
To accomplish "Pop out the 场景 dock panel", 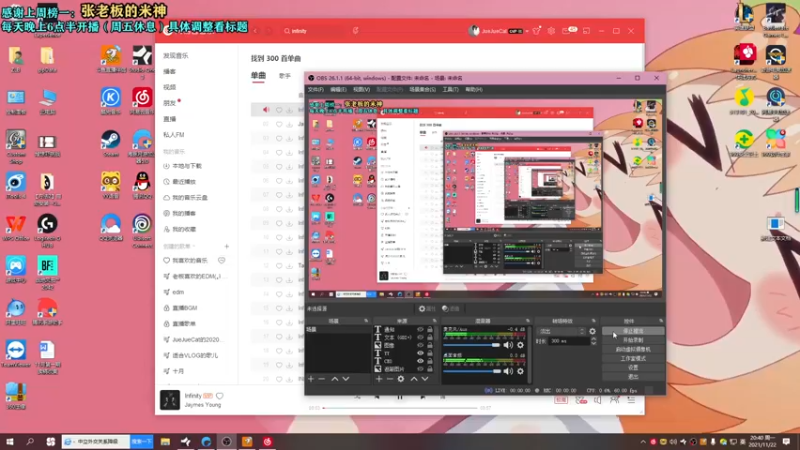I will point(366,321).
